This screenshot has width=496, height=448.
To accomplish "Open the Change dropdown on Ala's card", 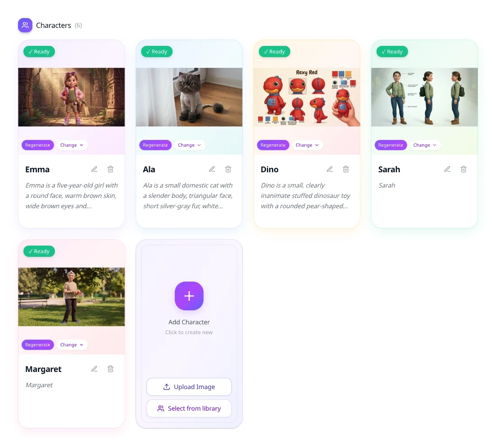I will click(x=189, y=145).
